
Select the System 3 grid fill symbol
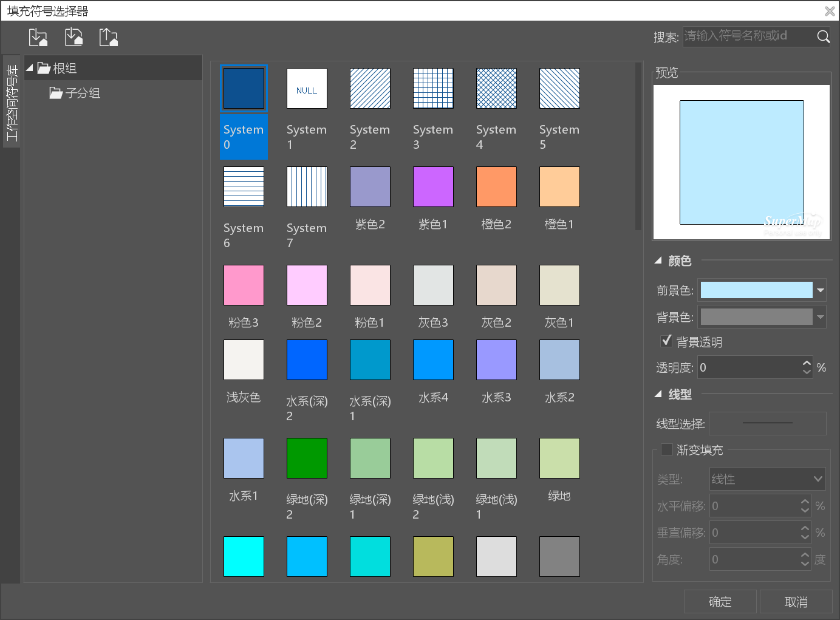tap(433, 89)
